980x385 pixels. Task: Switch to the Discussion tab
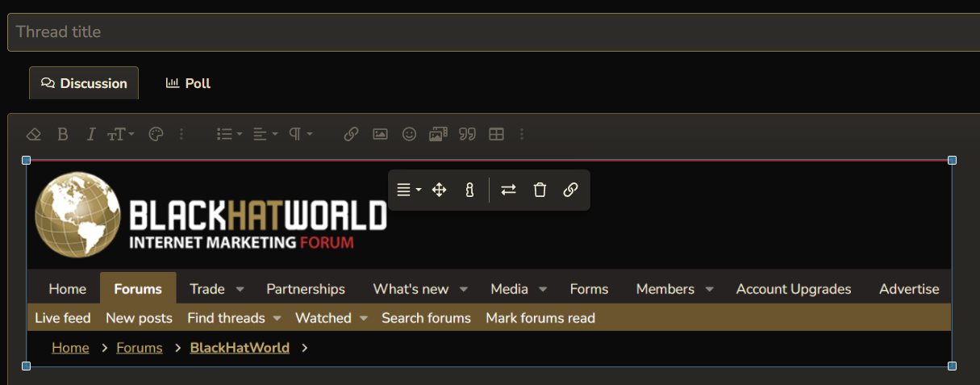[x=84, y=83]
